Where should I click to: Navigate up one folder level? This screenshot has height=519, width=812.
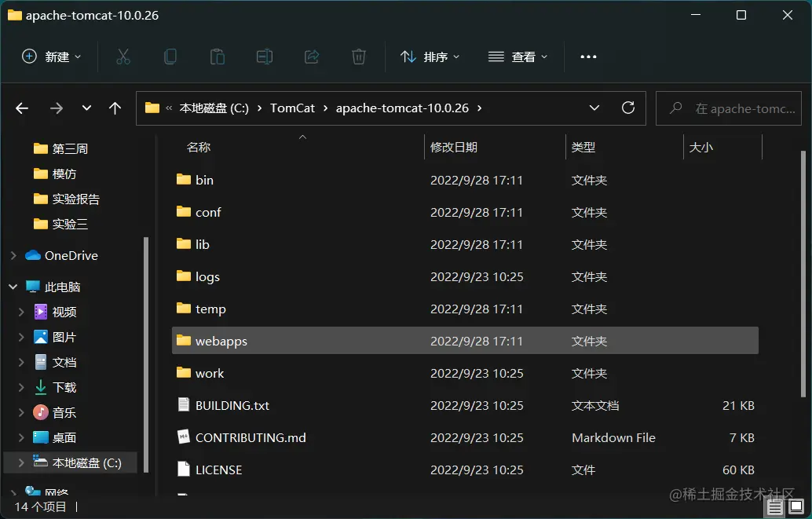pos(115,108)
